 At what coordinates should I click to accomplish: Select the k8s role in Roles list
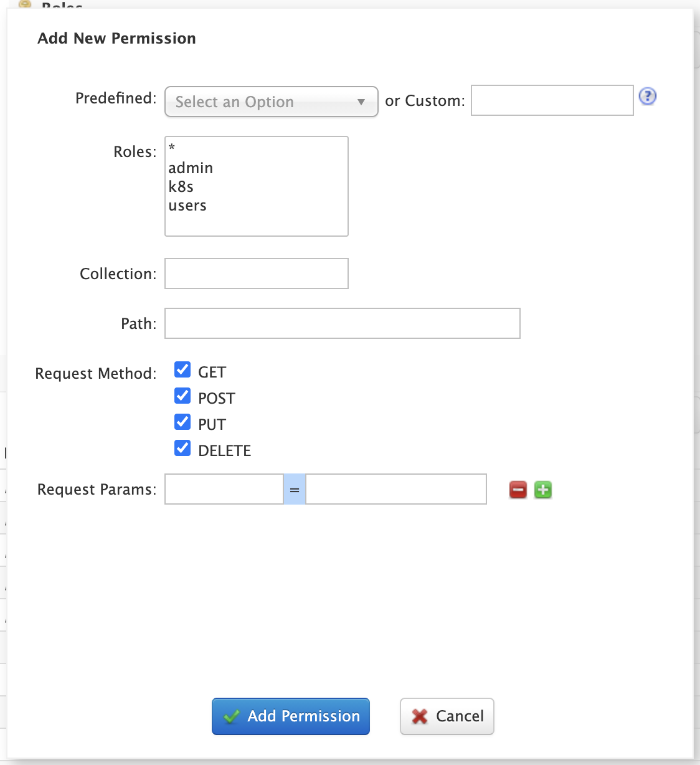(181, 187)
